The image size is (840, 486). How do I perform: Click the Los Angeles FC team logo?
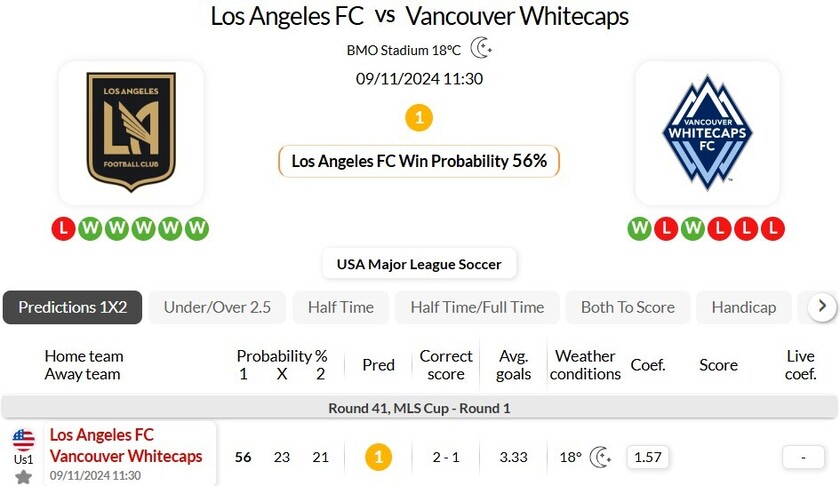[131, 132]
